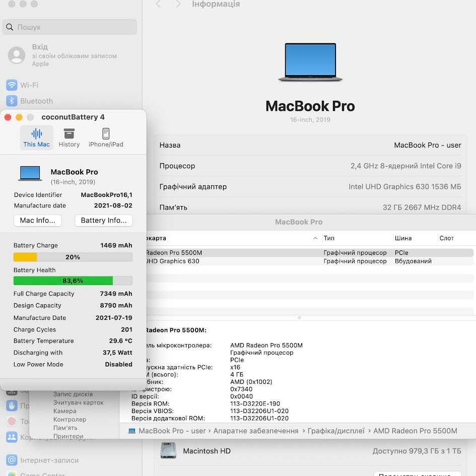Click the Mac Info... button
This screenshot has width=476, height=476.
(x=38, y=221)
